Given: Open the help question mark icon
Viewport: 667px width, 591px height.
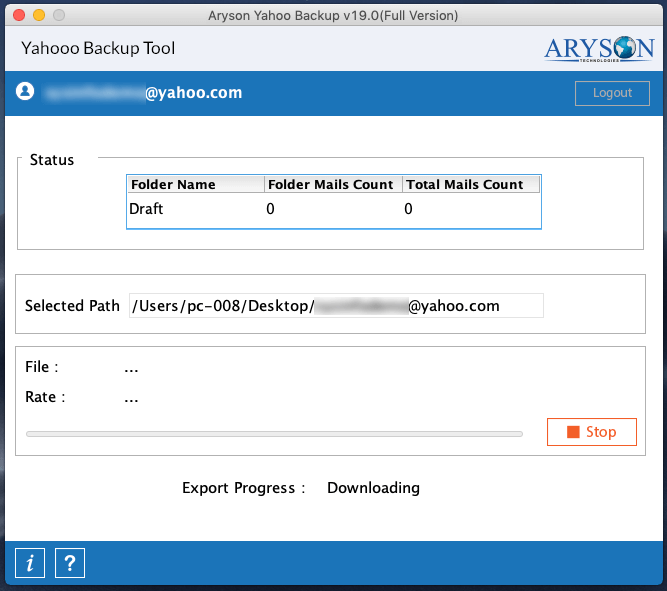Looking at the screenshot, I should 70,563.
